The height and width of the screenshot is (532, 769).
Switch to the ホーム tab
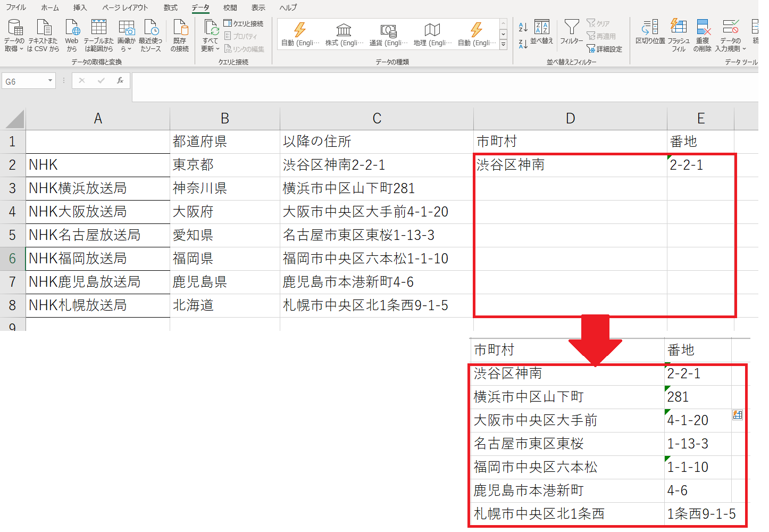click(x=50, y=7)
